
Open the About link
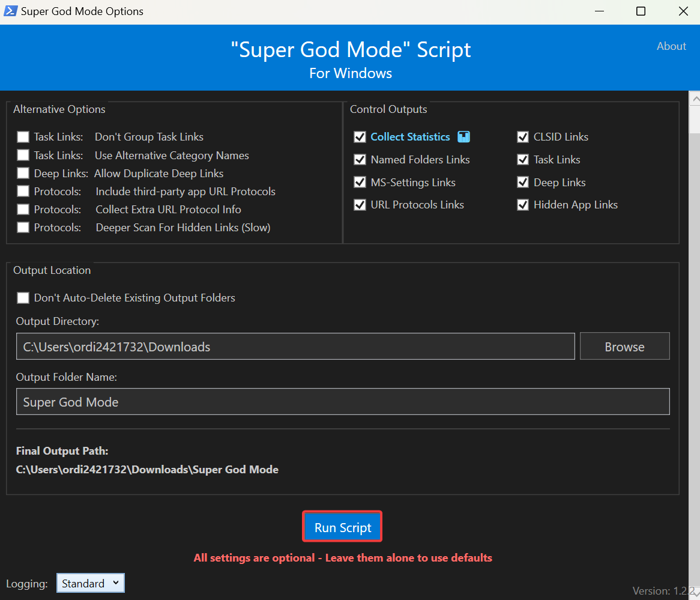tap(671, 46)
